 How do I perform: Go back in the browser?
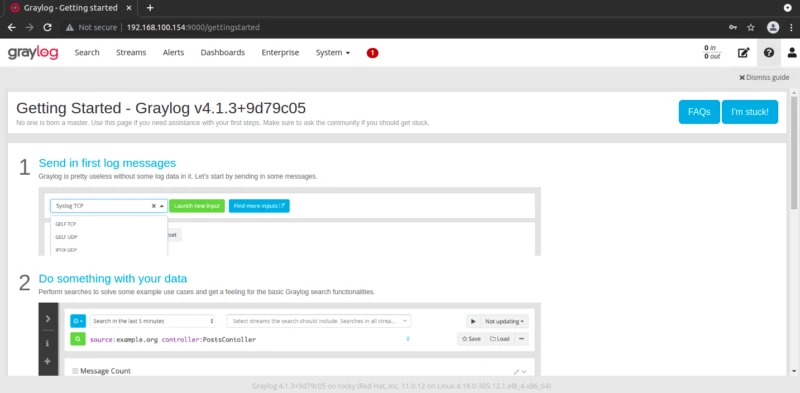click(12, 28)
